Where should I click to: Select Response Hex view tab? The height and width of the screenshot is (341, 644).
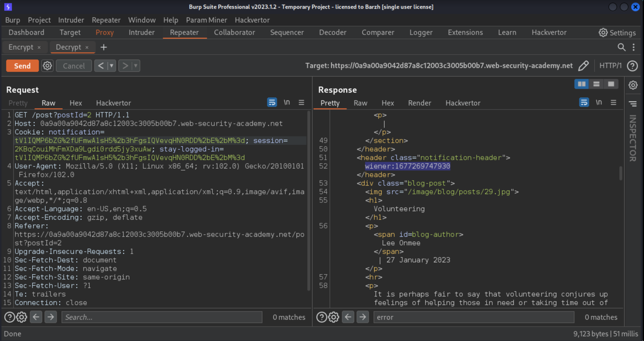click(x=388, y=103)
